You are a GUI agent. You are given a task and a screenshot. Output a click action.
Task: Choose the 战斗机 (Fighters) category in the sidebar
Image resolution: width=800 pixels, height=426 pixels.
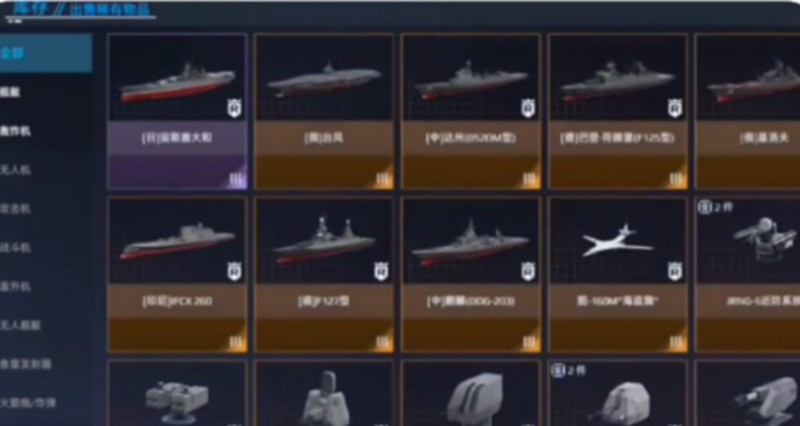click(16, 247)
